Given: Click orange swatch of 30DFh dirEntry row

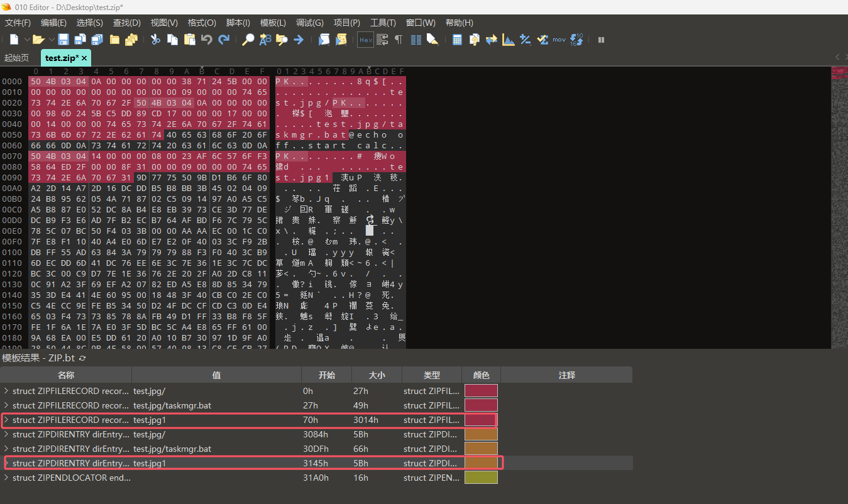Looking at the screenshot, I should point(481,449).
